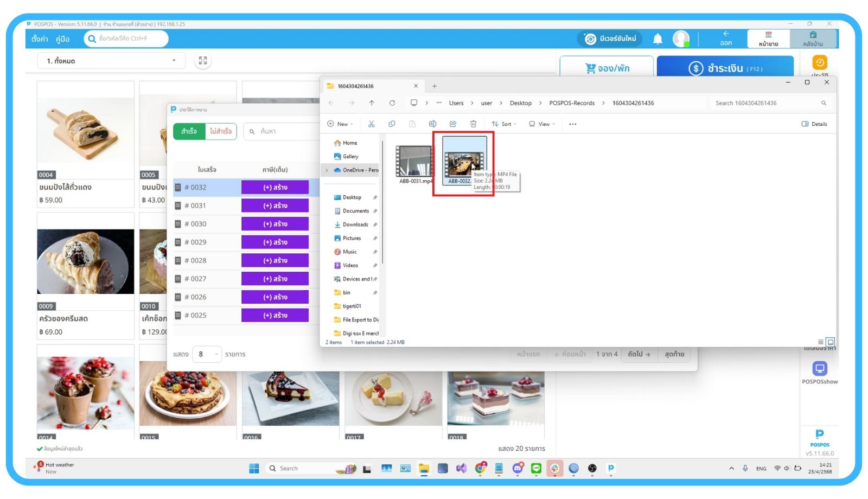868x499 pixels.
Task: Click สร้าง button for receipt 0031
Action: click(275, 206)
